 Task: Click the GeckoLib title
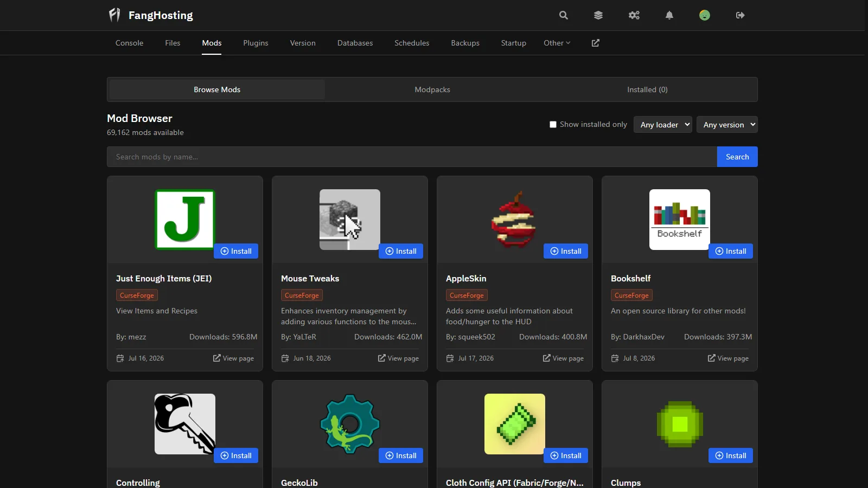click(299, 483)
